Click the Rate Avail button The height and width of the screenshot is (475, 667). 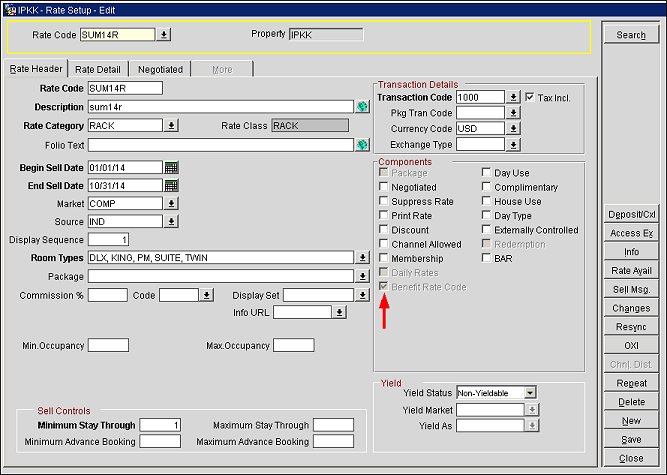pos(631,270)
